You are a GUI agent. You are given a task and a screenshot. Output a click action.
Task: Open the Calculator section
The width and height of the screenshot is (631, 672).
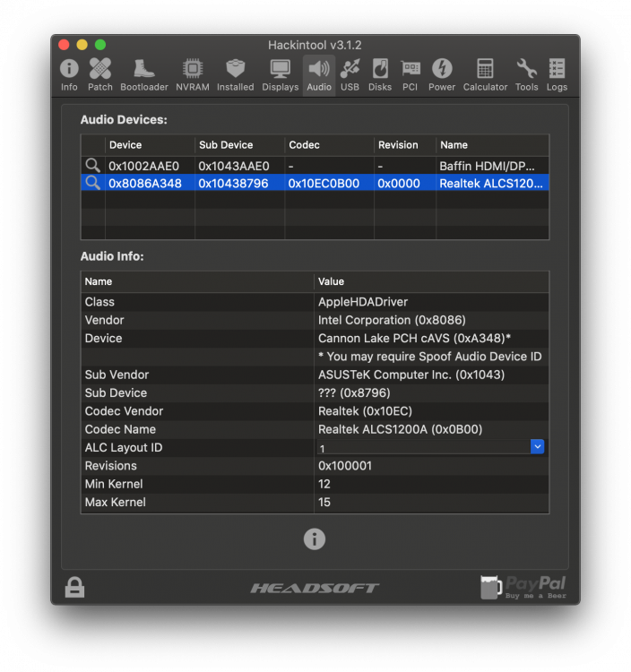(485, 75)
